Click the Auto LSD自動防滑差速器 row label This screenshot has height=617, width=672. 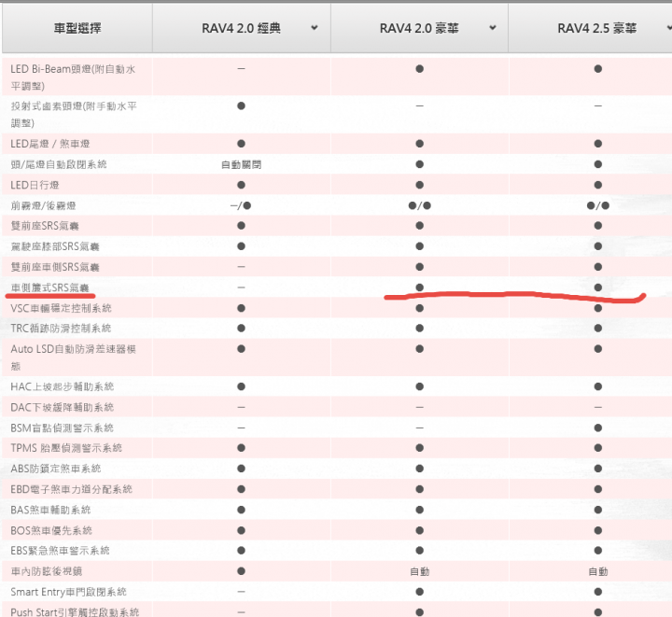pyautogui.click(x=74, y=358)
